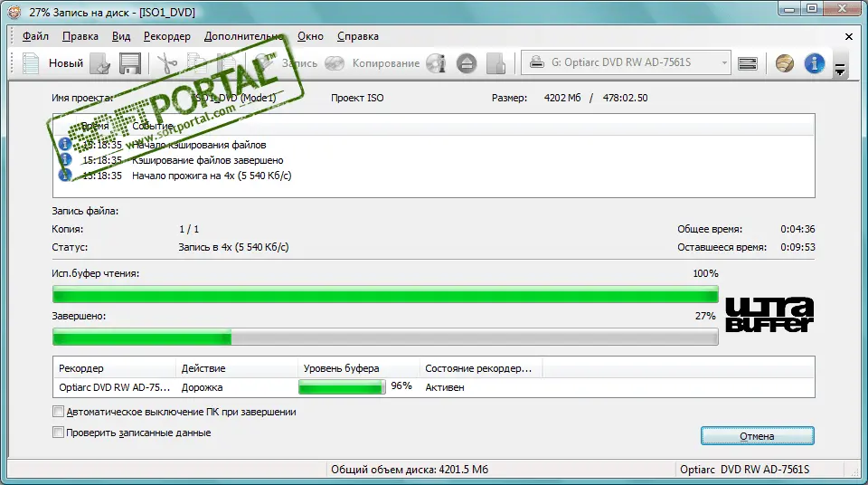Click the New compilation document icon
This screenshot has height=485, width=868.
[32, 63]
